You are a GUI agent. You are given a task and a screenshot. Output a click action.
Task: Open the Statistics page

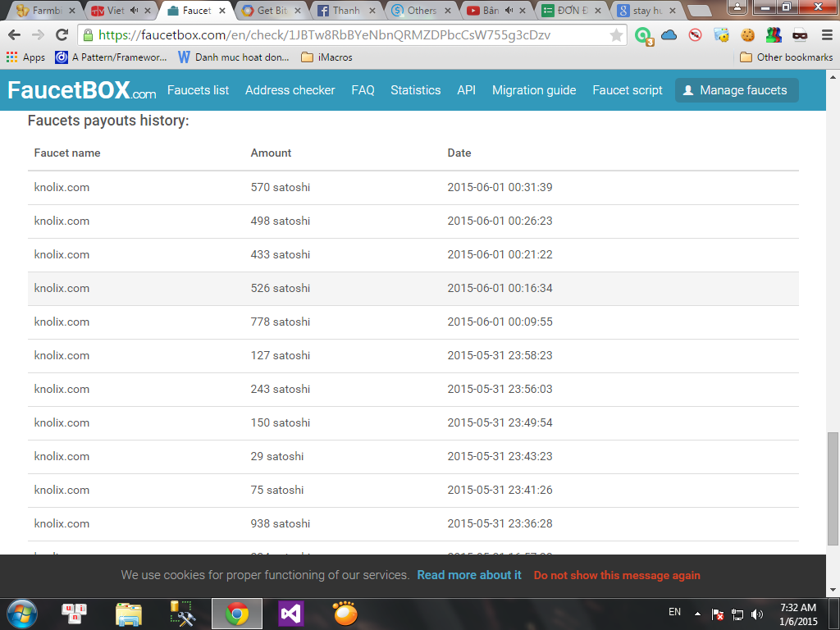click(x=416, y=90)
